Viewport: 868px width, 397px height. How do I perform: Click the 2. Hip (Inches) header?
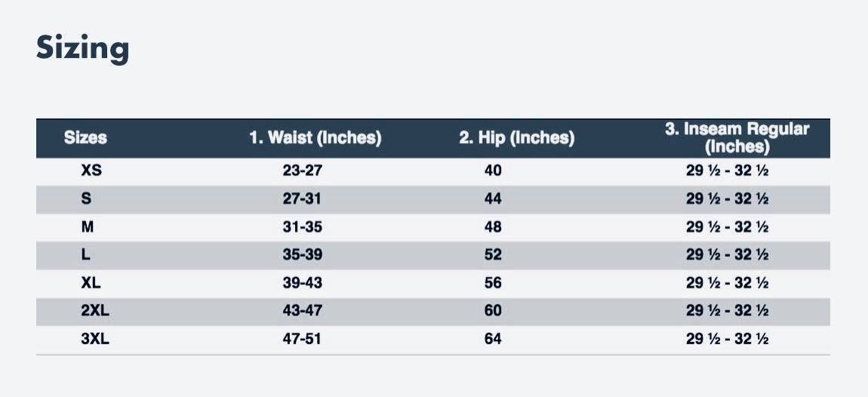[x=516, y=137]
